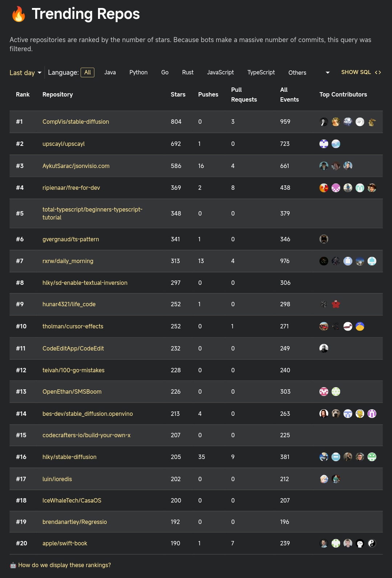Screen dimensions: 392x578
Task: Enable the Rust language filter
Action: click(x=188, y=72)
